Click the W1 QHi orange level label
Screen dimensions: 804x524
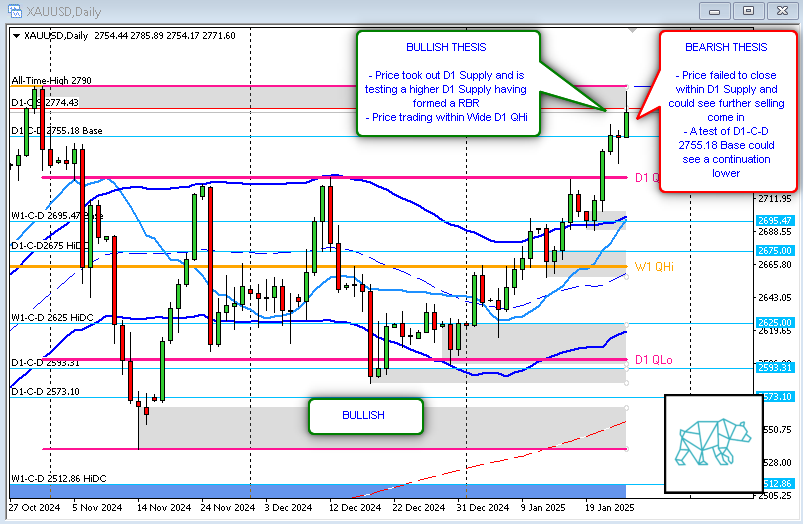(653, 267)
